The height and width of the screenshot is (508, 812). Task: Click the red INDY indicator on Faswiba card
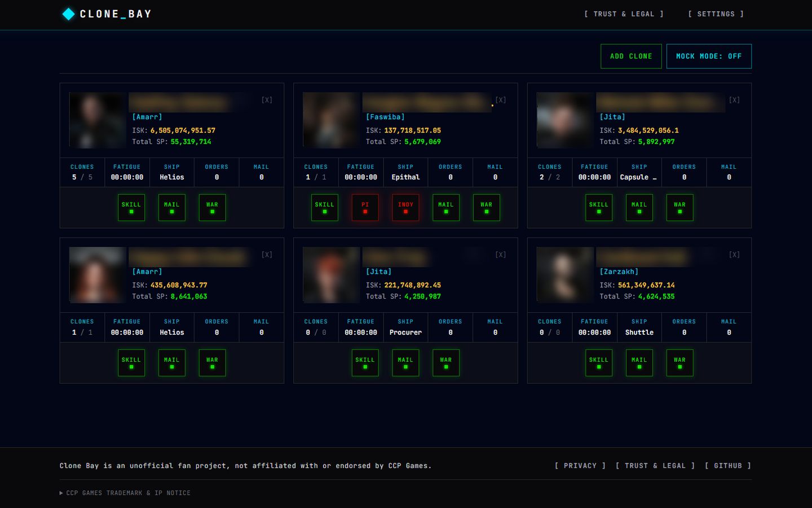pyautogui.click(x=406, y=208)
